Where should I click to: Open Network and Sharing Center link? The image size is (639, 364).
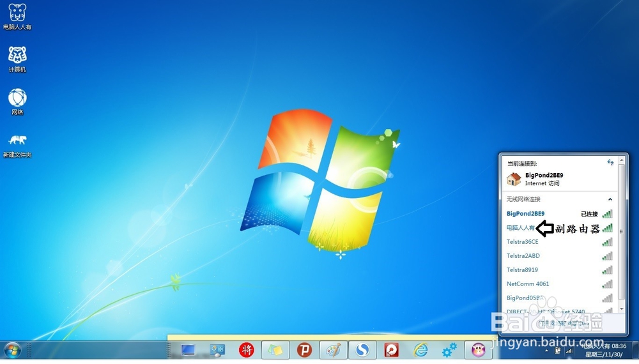point(563,324)
